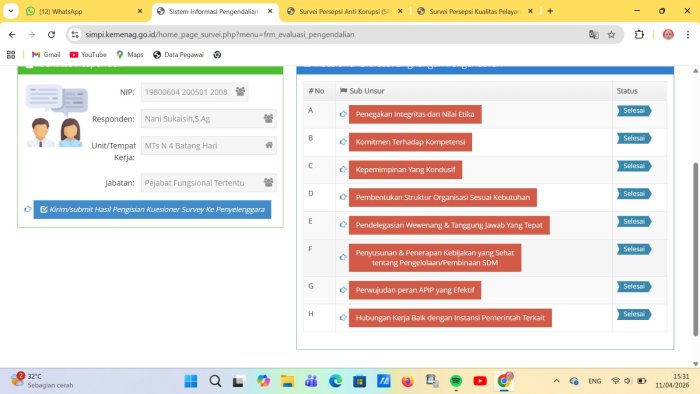Close the Survei Persepsi Anti Korupsi tab
Viewport: 700px width, 394px height.
pyautogui.click(x=400, y=11)
